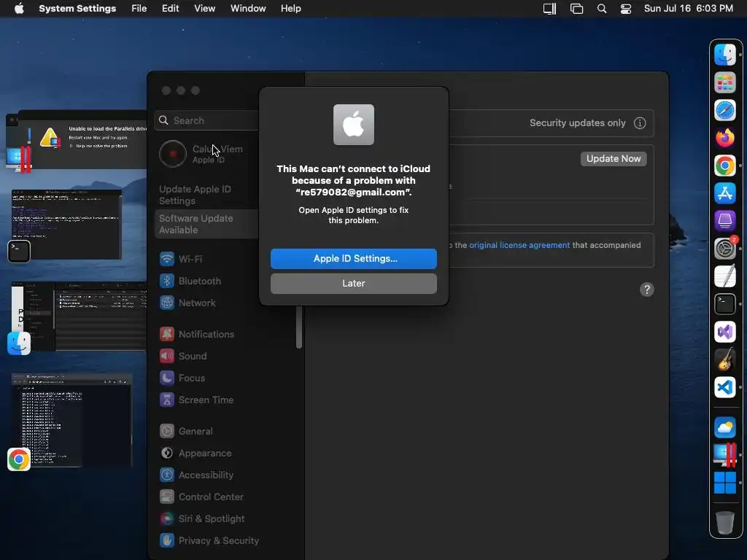This screenshot has width=747, height=560.
Task: Open Visual Studio Code from the Dock
Action: [x=725, y=387]
